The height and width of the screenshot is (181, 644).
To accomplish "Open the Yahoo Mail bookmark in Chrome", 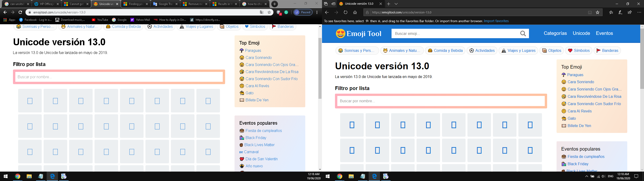I will [x=140, y=20].
